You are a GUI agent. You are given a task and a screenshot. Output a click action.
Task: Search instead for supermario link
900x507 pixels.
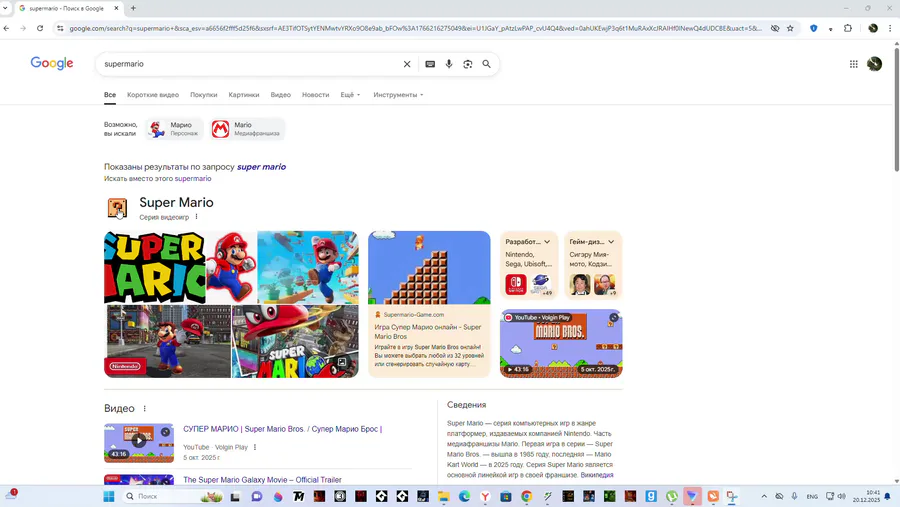(x=193, y=179)
